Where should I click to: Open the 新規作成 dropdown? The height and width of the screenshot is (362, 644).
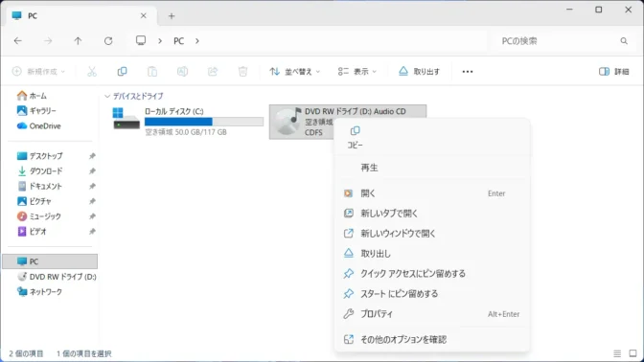(38, 72)
